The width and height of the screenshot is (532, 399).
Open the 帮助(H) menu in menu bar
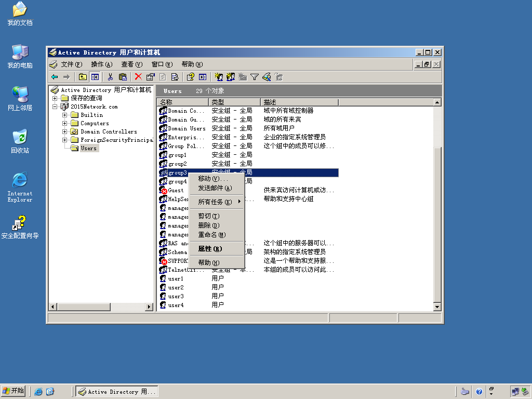[x=192, y=64]
